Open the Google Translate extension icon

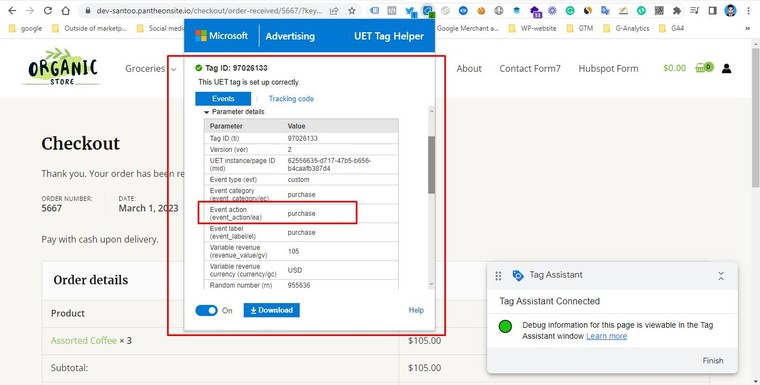pos(605,11)
